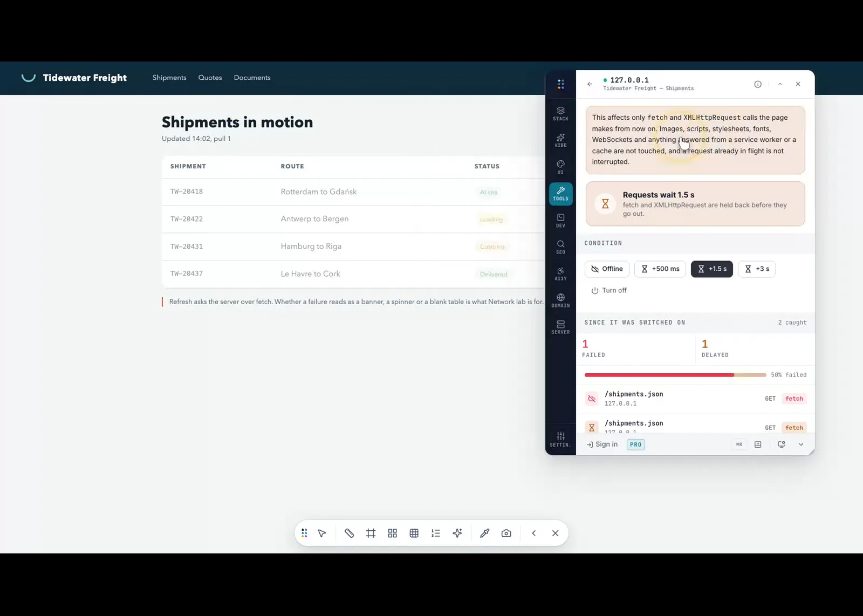The image size is (863, 616).
Task: Click the four-squares grid tool
Action: pyautogui.click(x=392, y=533)
